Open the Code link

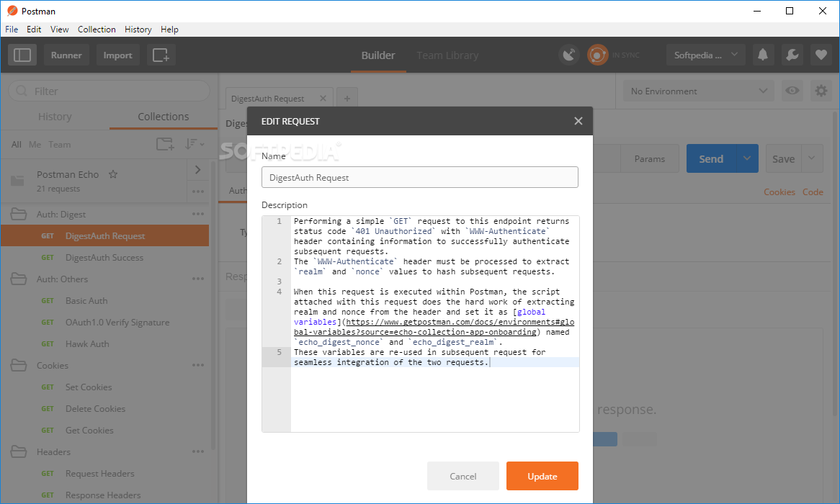813,192
